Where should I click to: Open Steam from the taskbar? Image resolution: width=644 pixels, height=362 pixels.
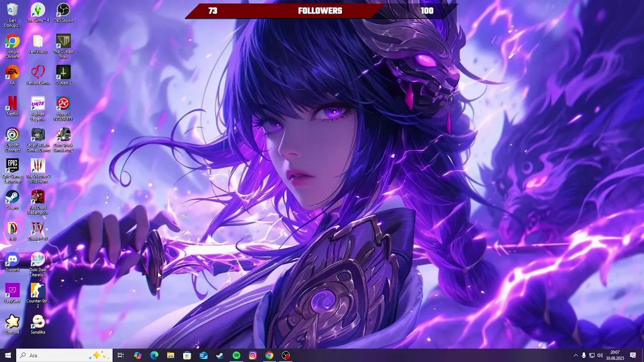[x=220, y=355]
